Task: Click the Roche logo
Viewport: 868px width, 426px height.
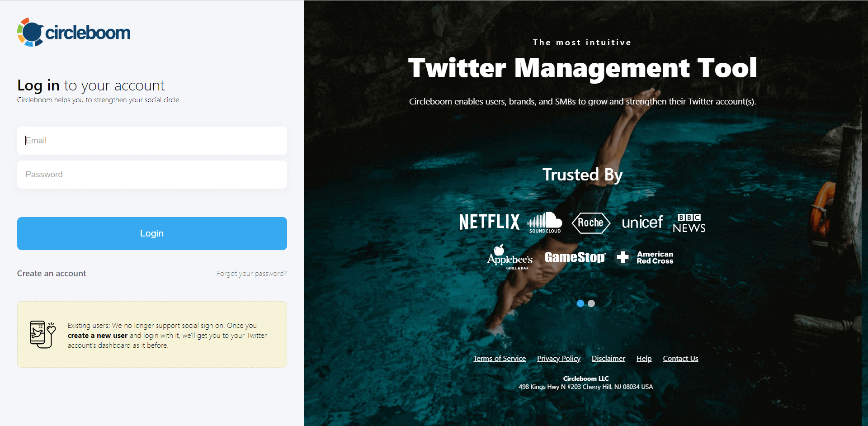Action: 591,223
